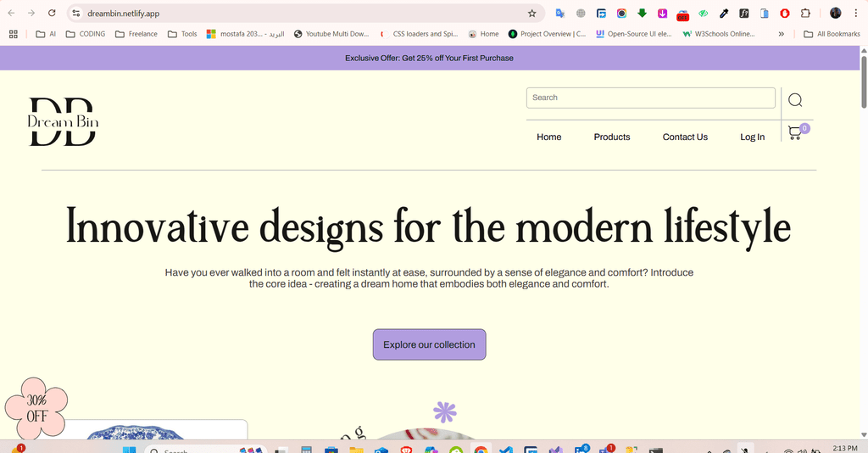Image resolution: width=868 pixels, height=453 pixels.
Task: Open the Chrome Extensions puzzle icon
Action: (x=805, y=14)
